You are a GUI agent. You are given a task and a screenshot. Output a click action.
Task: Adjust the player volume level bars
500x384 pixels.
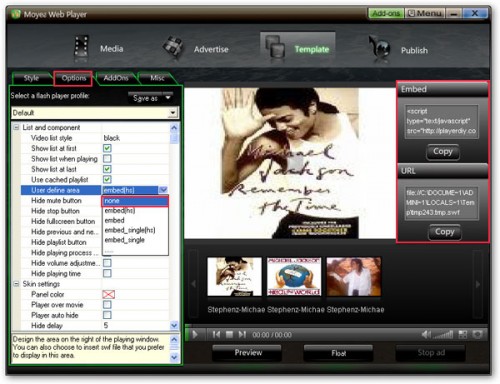[443, 334]
